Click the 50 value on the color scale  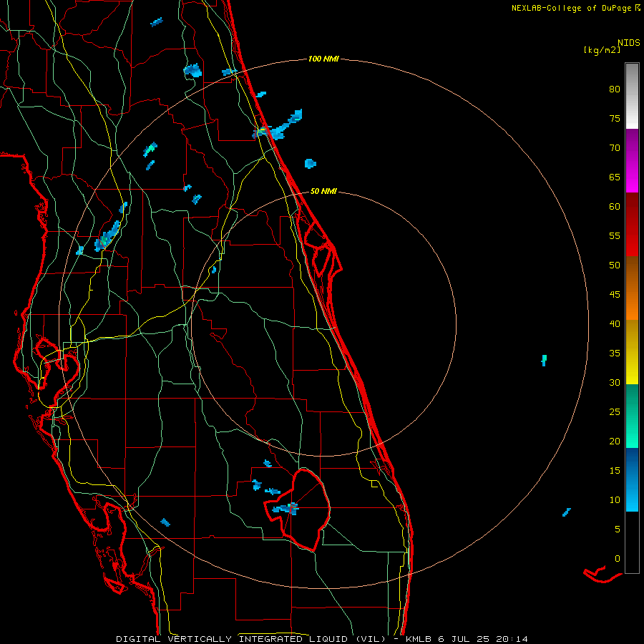pos(615,265)
